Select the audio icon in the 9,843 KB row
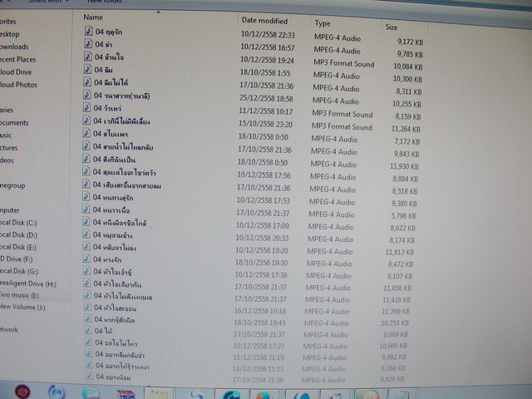 pyautogui.click(x=86, y=146)
